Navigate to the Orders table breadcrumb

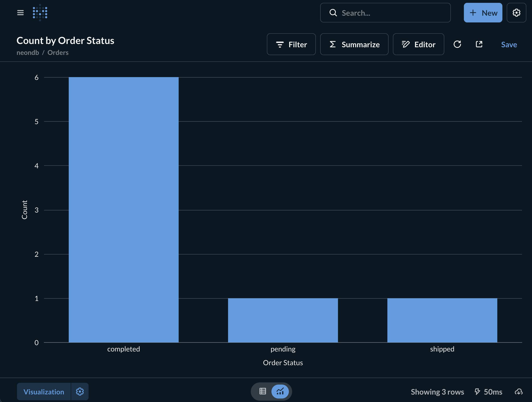click(58, 52)
